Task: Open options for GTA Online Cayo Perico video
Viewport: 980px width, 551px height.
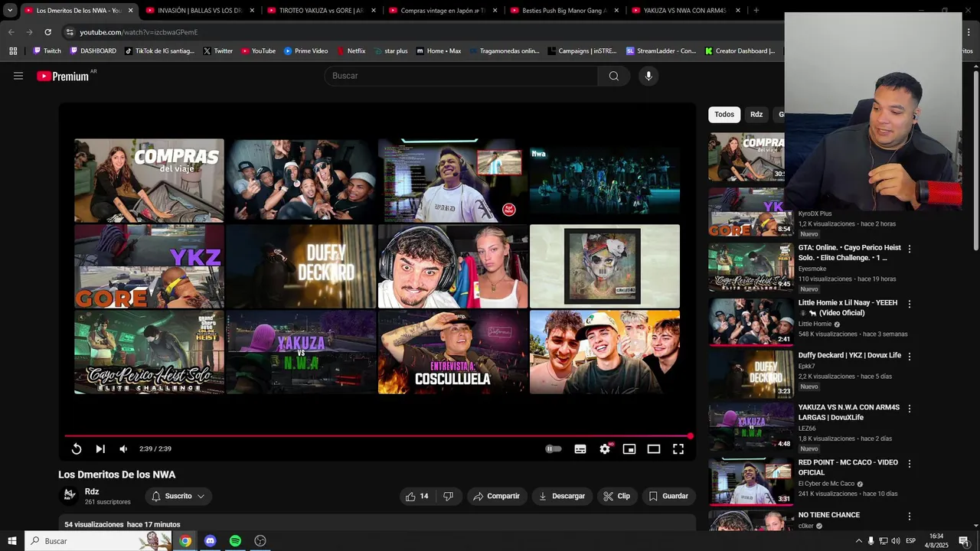Action: pos(910,249)
